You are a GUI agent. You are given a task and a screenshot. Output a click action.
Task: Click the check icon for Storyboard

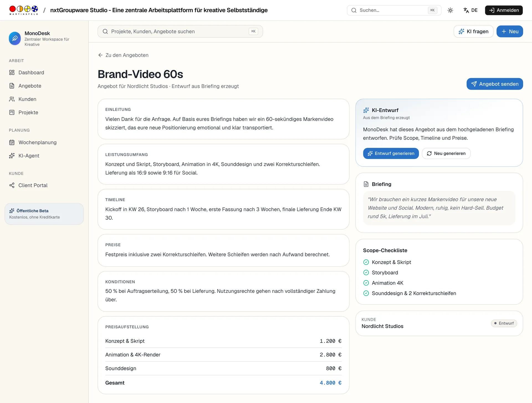(366, 273)
